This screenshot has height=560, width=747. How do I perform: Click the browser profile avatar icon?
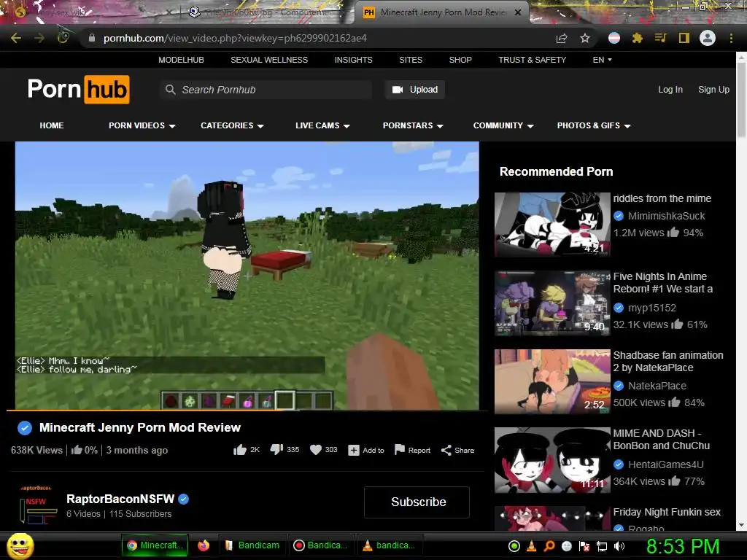(708, 38)
